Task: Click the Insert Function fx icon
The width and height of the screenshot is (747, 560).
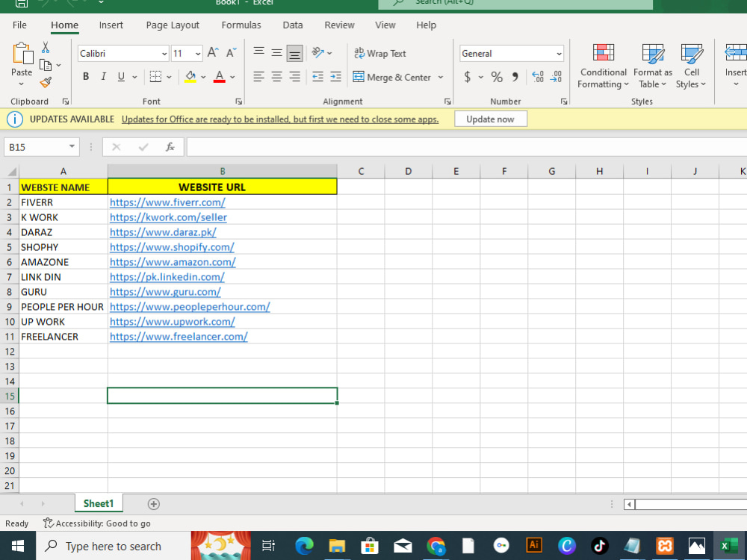Action: pyautogui.click(x=170, y=147)
